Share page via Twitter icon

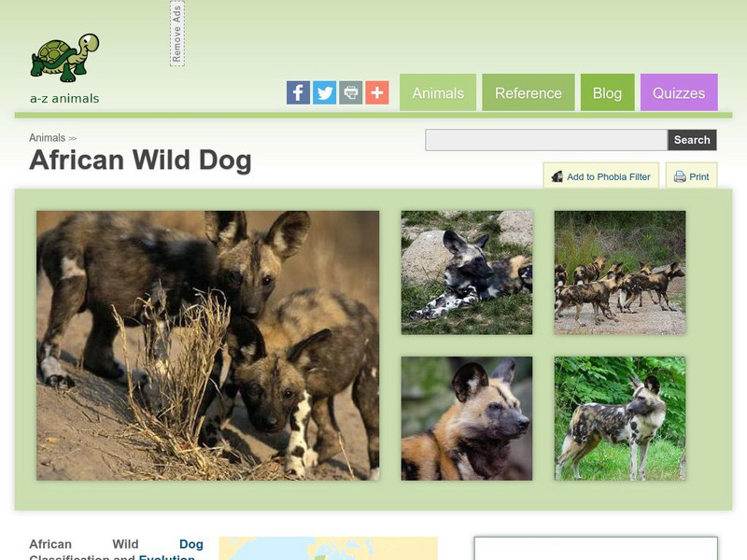tap(324, 92)
